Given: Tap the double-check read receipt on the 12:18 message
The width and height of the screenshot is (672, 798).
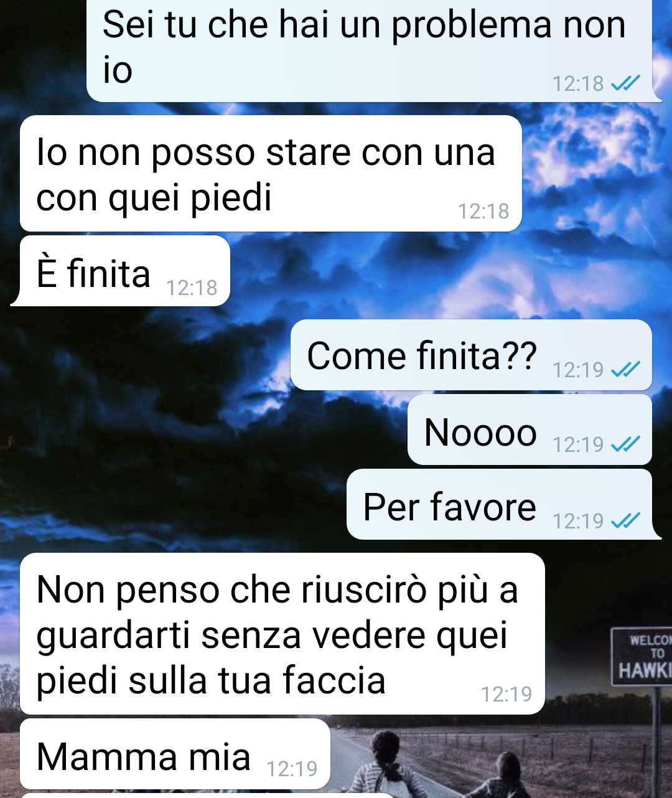Looking at the screenshot, I should tap(625, 83).
